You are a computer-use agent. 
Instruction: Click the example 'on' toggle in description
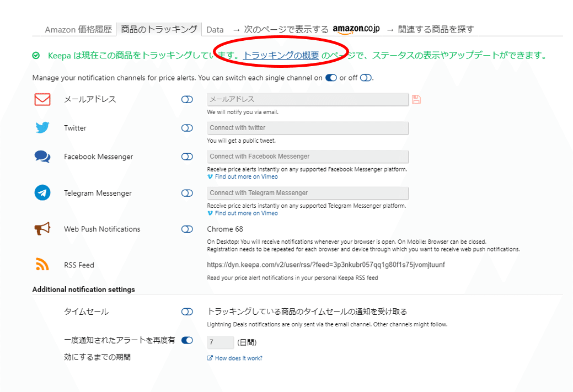point(331,78)
